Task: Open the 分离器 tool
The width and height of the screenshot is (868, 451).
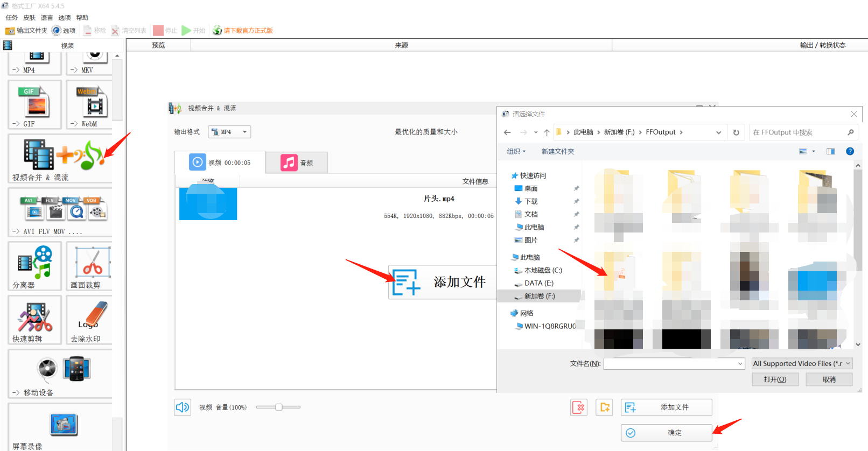Action: pyautogui.click(x=35, y=266)
